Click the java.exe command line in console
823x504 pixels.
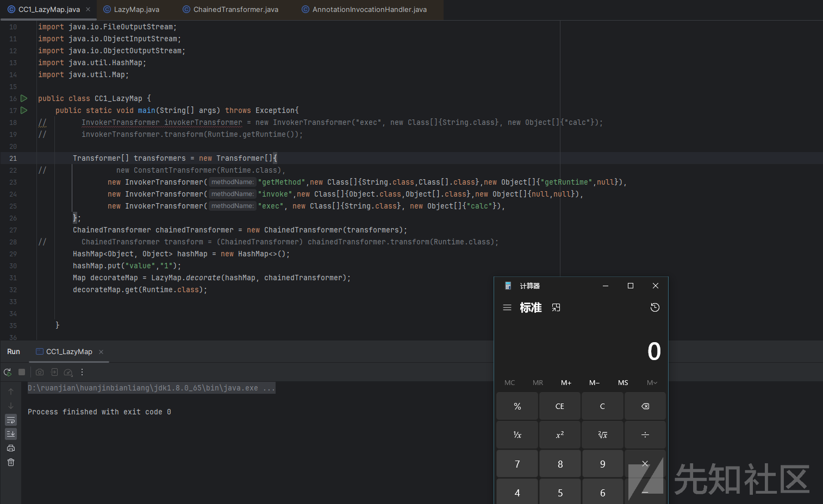pos(152,388)
